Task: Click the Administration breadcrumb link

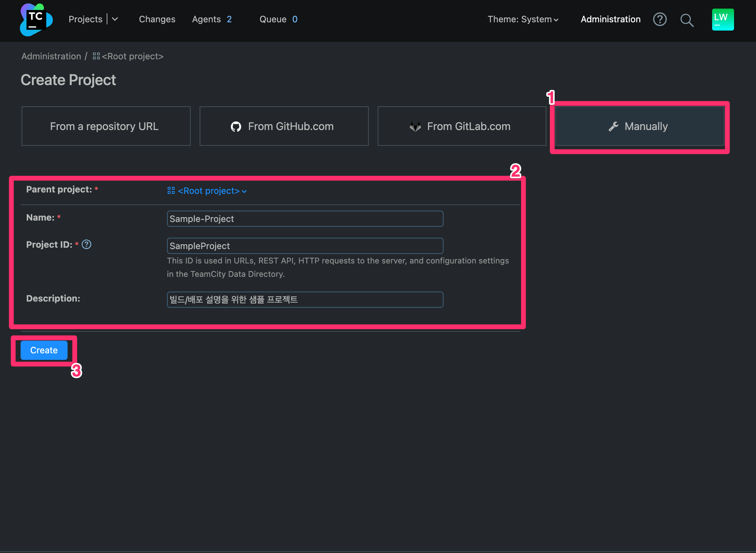Action: pyautogui.click(x=51, y=56)
